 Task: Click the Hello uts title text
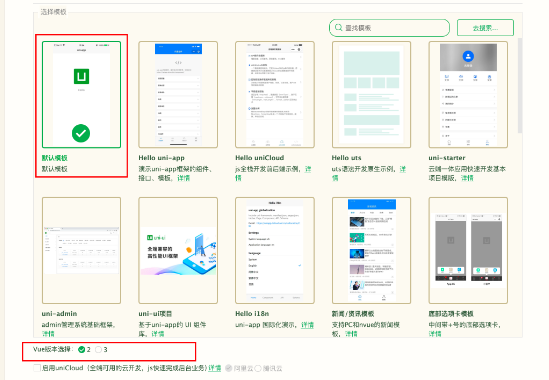[346, 158]
